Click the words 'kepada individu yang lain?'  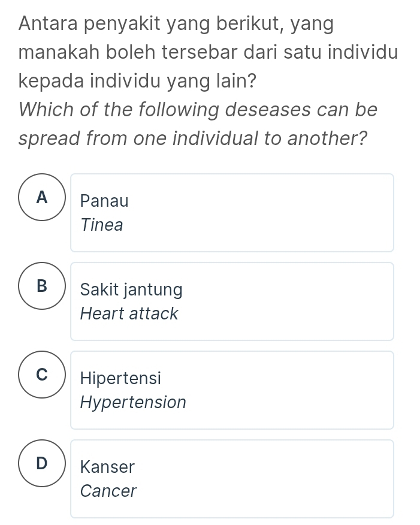137,81
